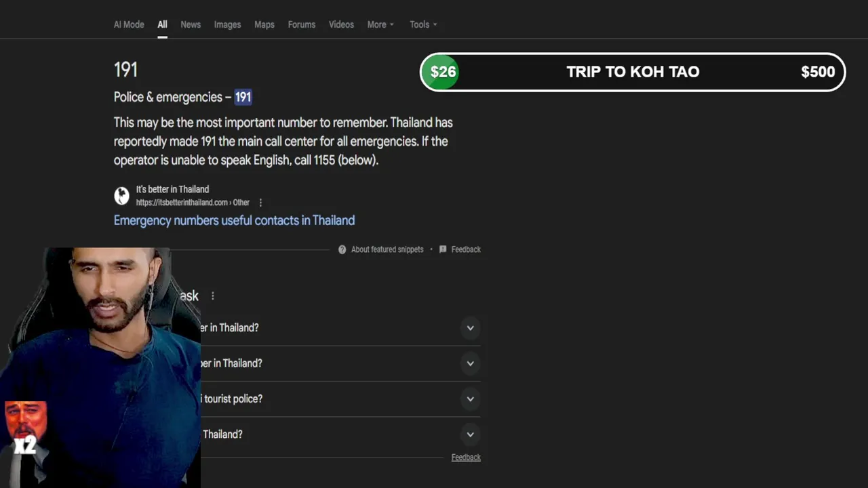Click the feedback flag icon under the snippet

coord(443,249)
